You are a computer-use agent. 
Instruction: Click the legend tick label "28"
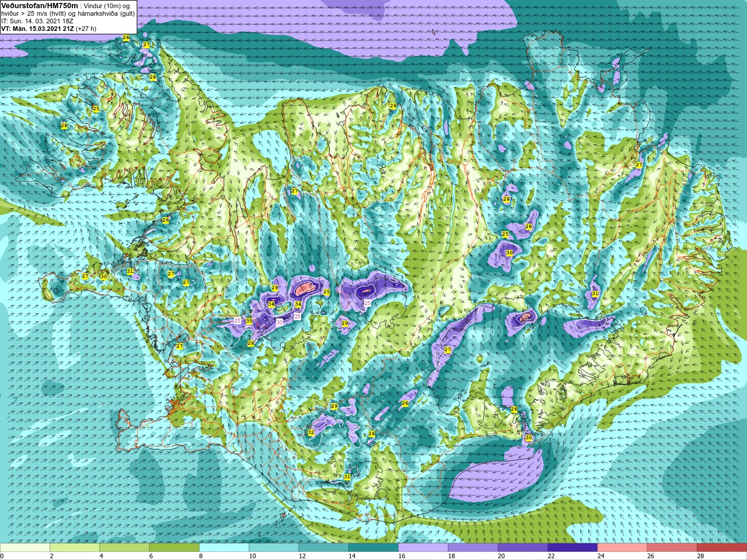[x=700, y=556]
